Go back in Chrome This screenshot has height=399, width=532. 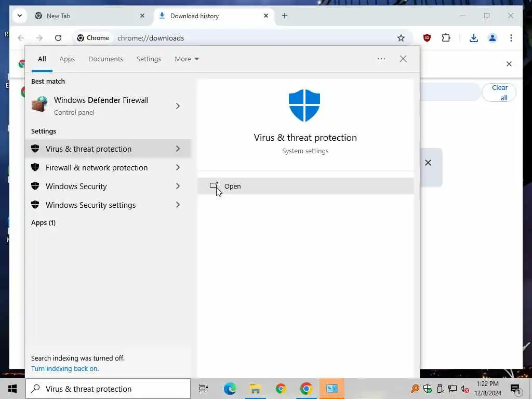[21, 38]
